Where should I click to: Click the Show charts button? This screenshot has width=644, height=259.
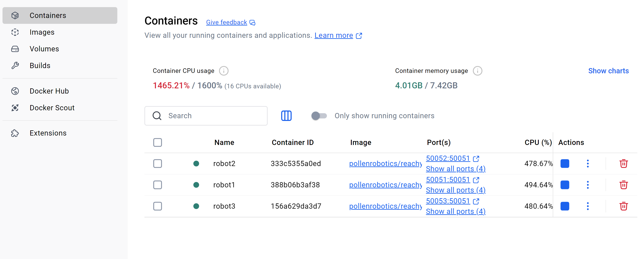tap(608, 71)
